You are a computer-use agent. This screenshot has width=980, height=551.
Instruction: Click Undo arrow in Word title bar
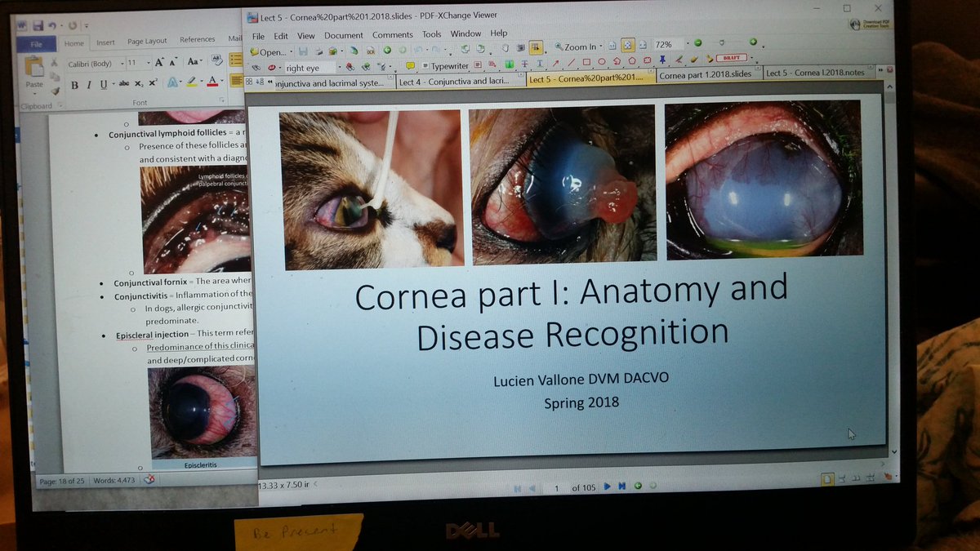tap(51, 25)
